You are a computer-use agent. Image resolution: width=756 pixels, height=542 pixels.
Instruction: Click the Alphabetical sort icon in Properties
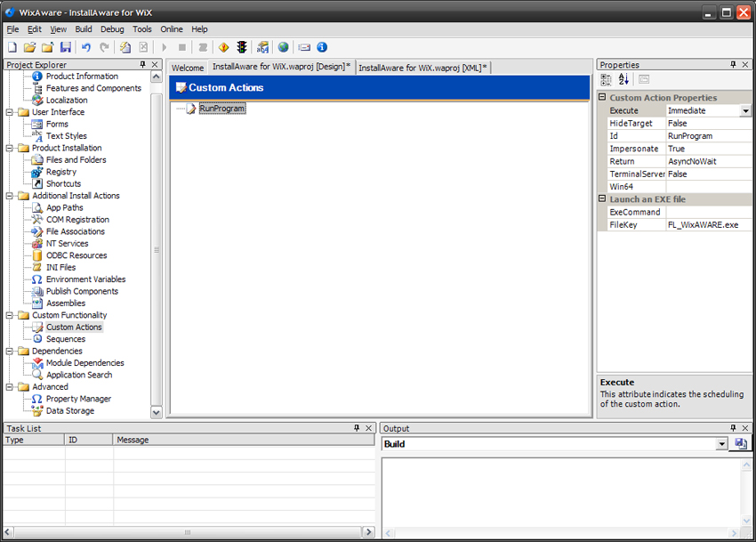[623, 79]
